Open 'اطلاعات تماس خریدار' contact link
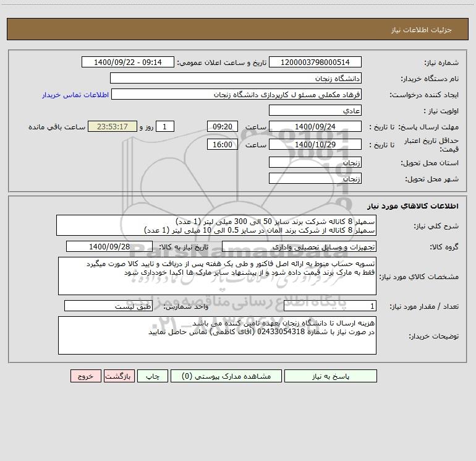The height and width of the screenshot is (461, 476). (x=75, y=95)
